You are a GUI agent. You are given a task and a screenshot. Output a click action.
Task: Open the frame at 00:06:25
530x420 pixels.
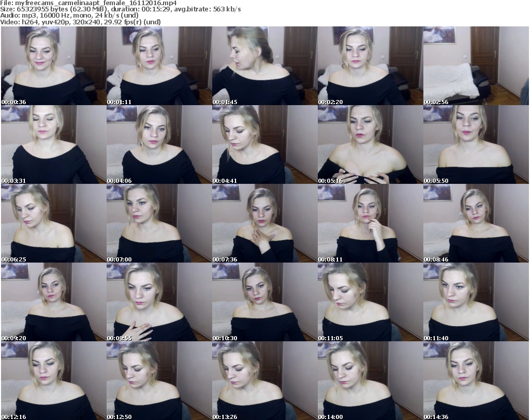tap(53, 223)
